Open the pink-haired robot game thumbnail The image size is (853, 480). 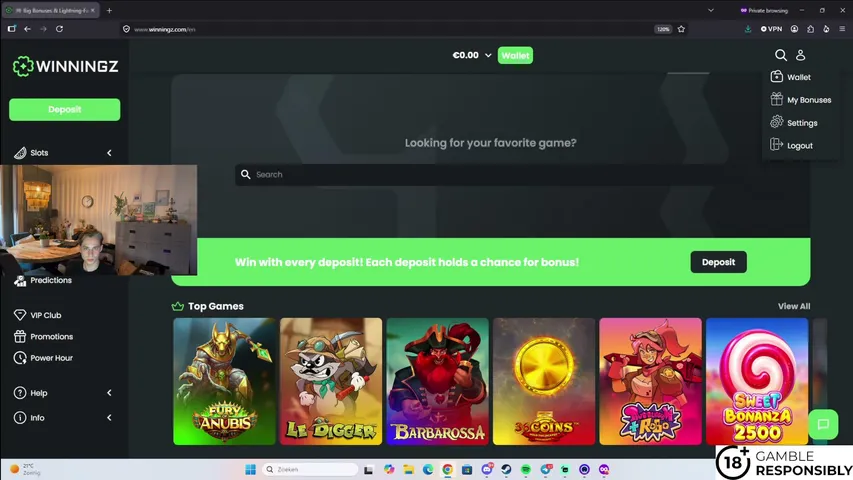pos(650,381)
